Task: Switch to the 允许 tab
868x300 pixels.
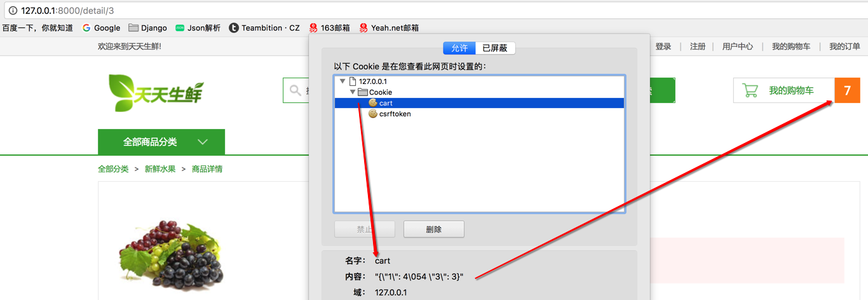Action: 459,48
